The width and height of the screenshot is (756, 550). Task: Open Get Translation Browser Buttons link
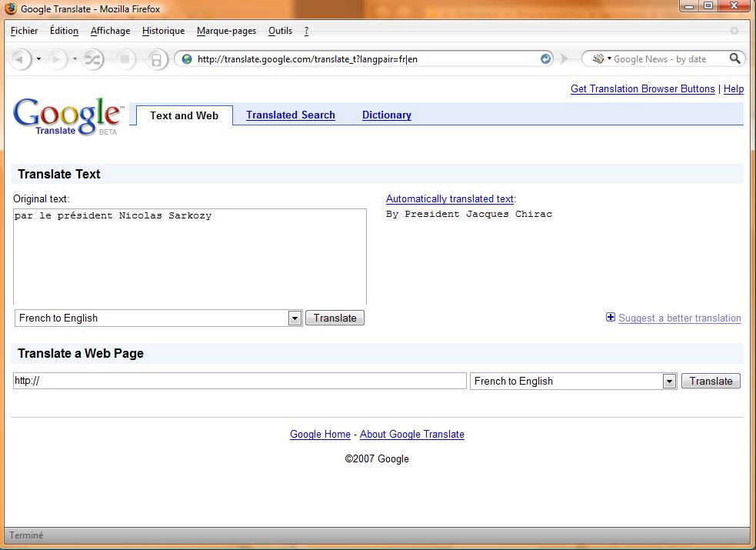(642, 88)
